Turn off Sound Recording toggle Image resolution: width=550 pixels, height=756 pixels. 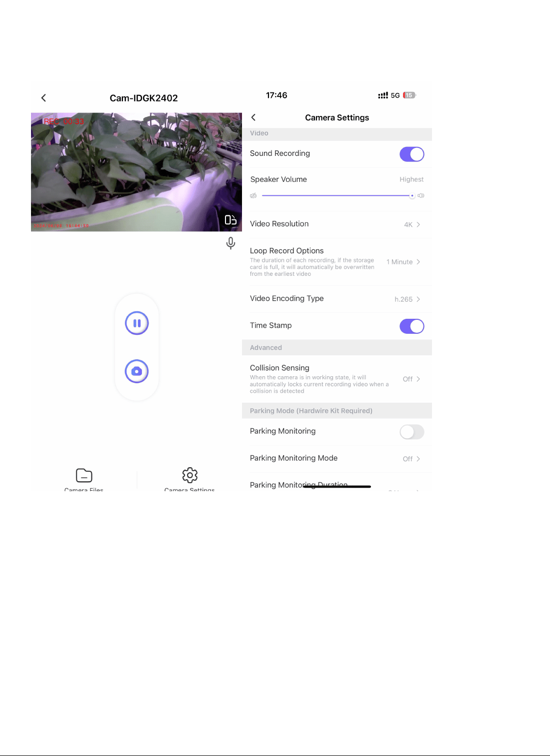click(412, 154)
